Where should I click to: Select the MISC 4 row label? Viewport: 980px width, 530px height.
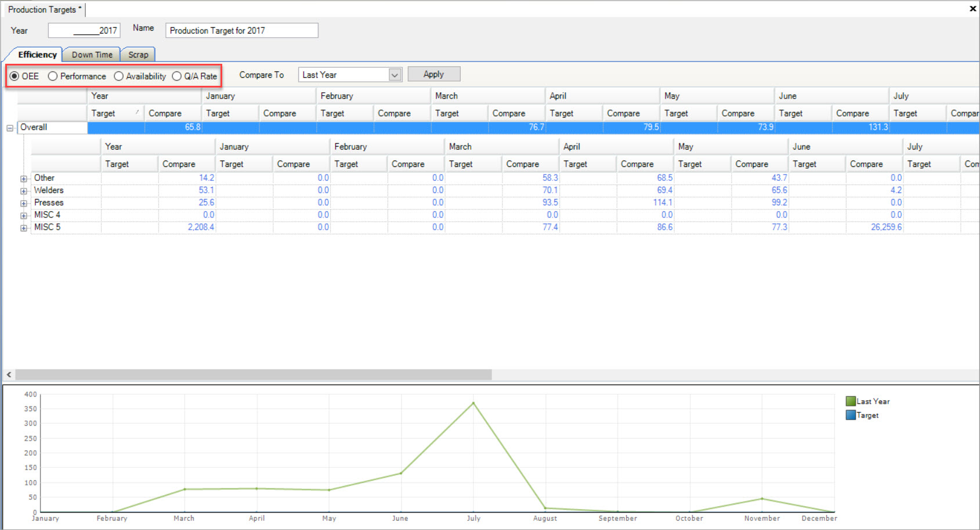click(x=47, y=215)
